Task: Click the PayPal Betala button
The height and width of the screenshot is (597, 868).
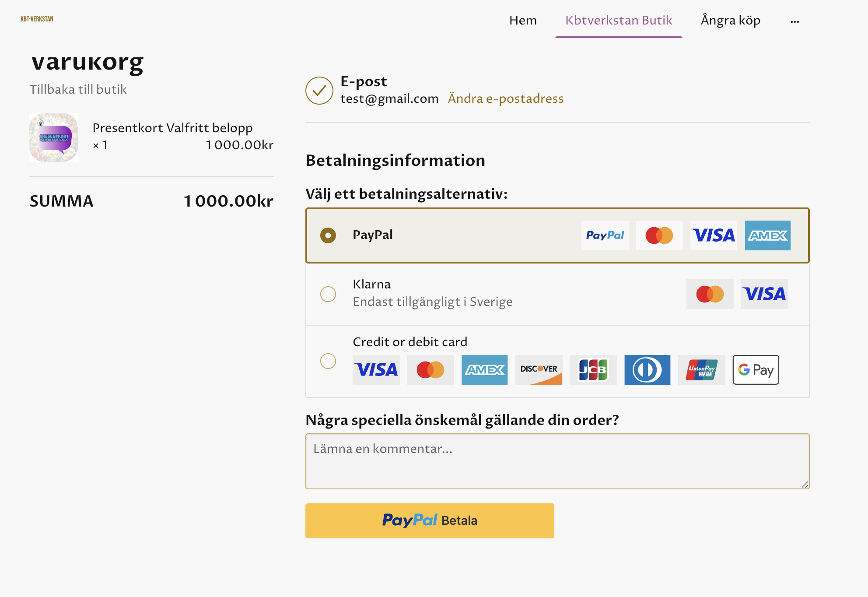Action: pos(430,521)
